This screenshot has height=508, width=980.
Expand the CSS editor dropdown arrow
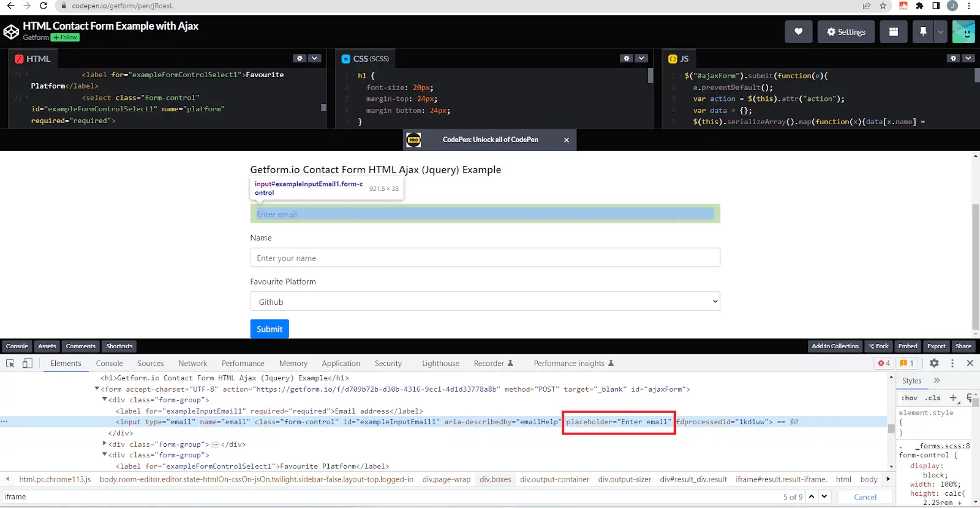[641, 58]
